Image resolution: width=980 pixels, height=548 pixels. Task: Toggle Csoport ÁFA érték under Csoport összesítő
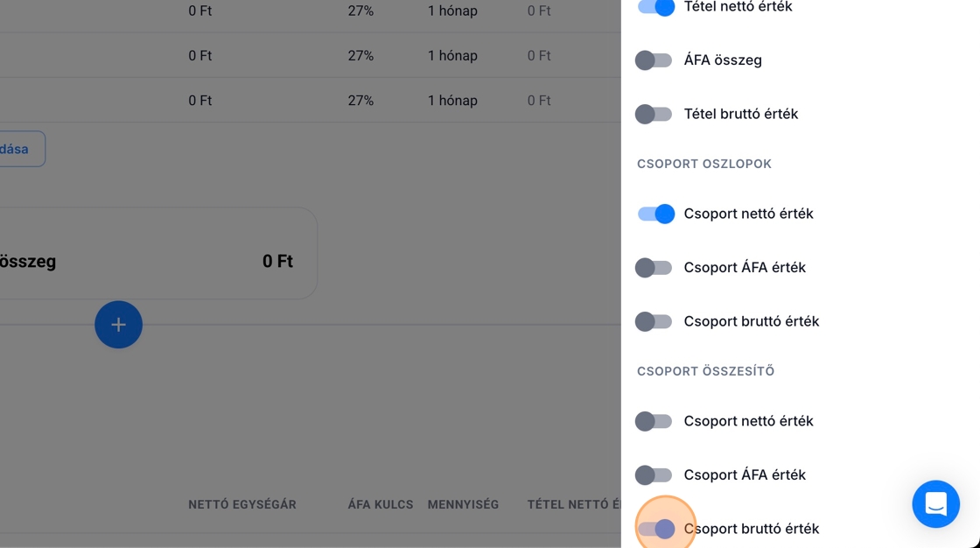(654, 474)
